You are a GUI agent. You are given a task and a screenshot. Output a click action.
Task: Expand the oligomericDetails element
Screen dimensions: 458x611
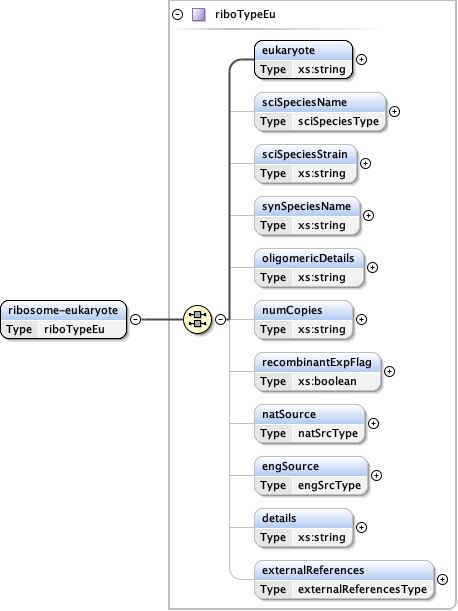[373, 267]
